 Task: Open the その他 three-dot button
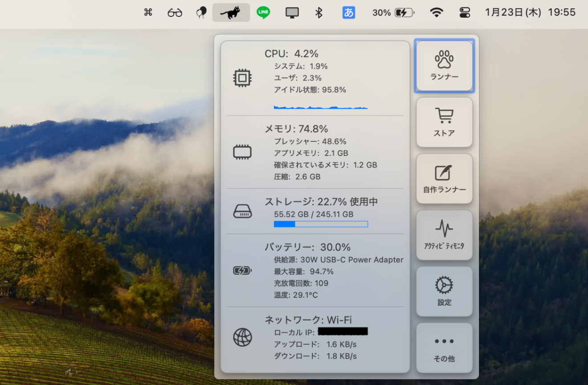[x=444, y=348]
